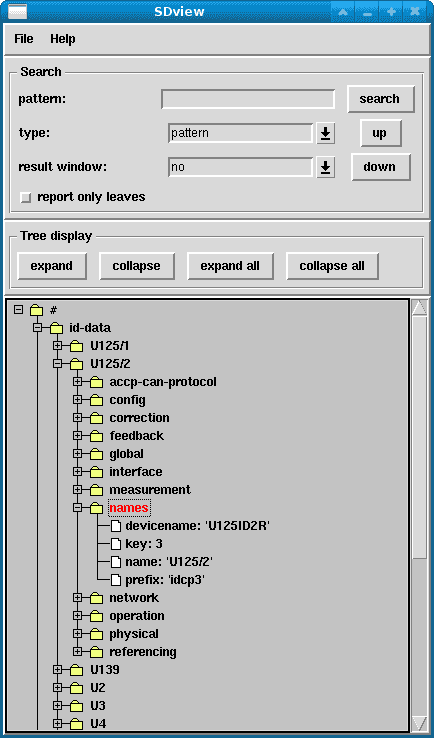Click the collapse button

click(x=137, y=266)
